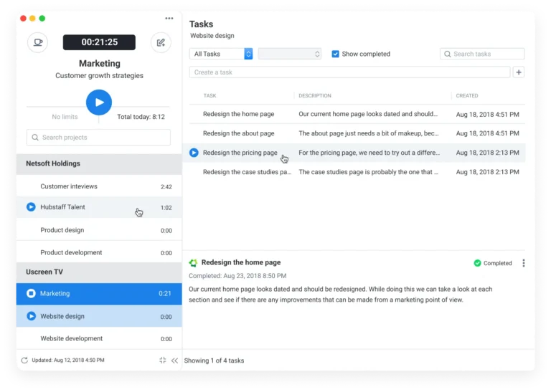Click the Marketing 0:21 time value

[165, 294]
